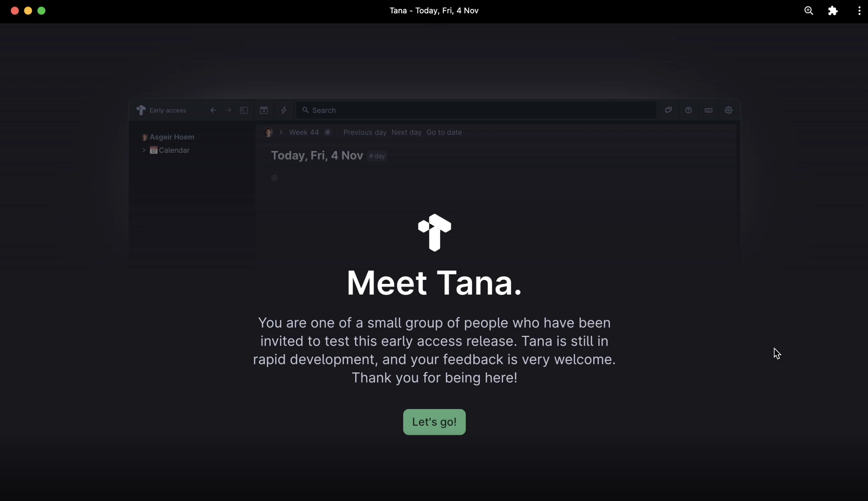
Task: Click the magnifier icon in Search bar
Action: pos(305,110)
